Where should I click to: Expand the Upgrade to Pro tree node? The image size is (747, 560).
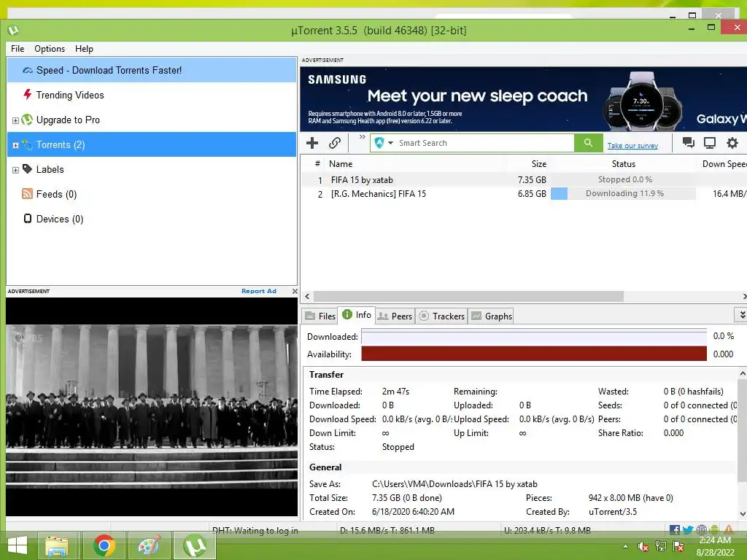coord(15,120)
